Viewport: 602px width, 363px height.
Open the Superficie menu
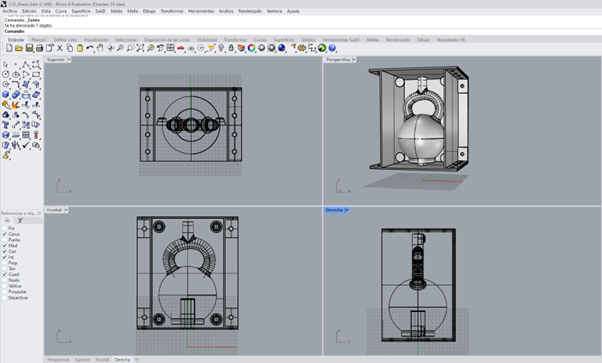81,11
